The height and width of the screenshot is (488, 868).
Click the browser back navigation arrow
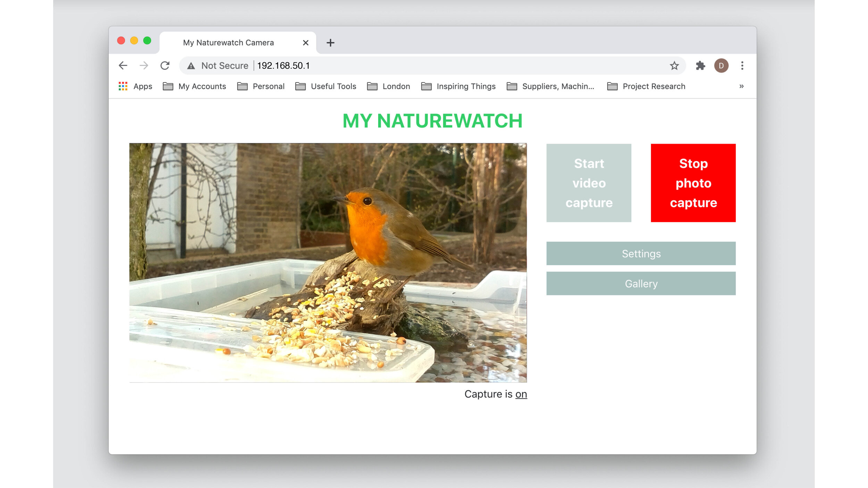click(x=123, y=66)
